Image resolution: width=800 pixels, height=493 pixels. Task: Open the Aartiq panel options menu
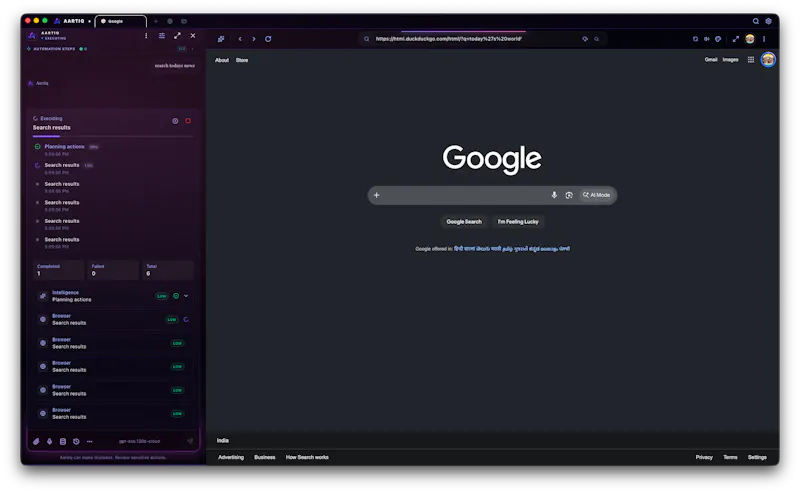tap(146, 36)
